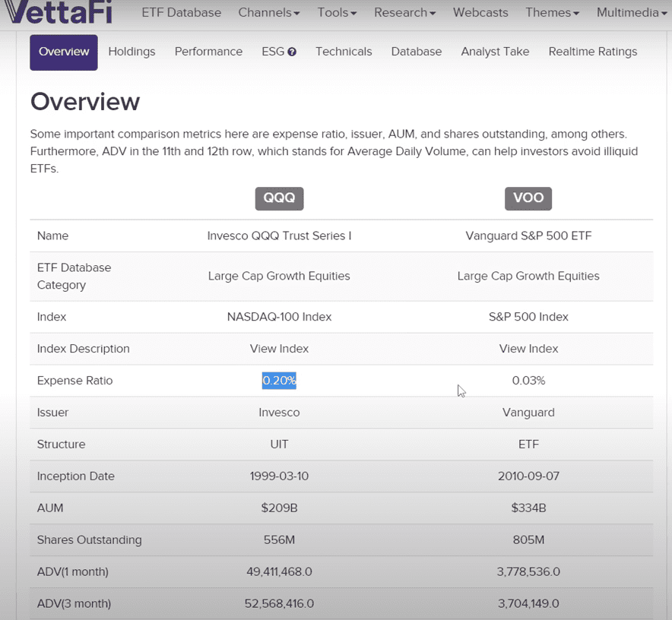Expand the Themes dropdown menu
Screen dimensions: 672x620
click(x=552, y=13)
